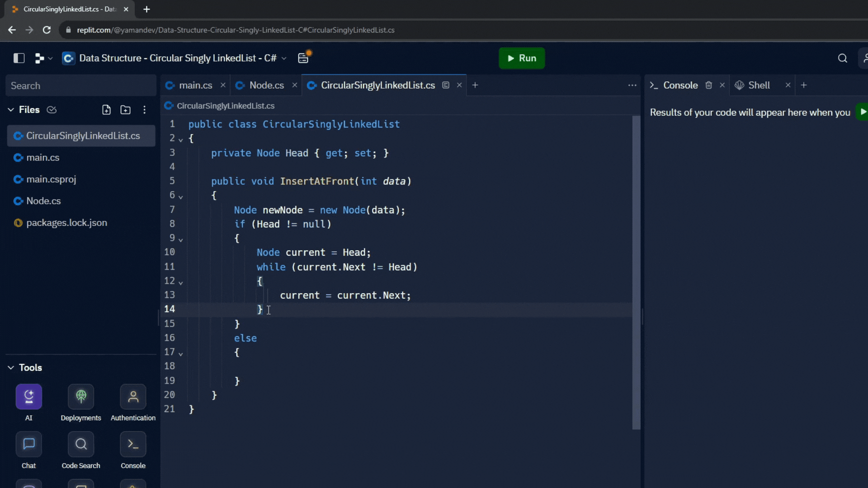Fold code block at line 6
The width and height of the screenshot is (868, 488).
(181, 197)
